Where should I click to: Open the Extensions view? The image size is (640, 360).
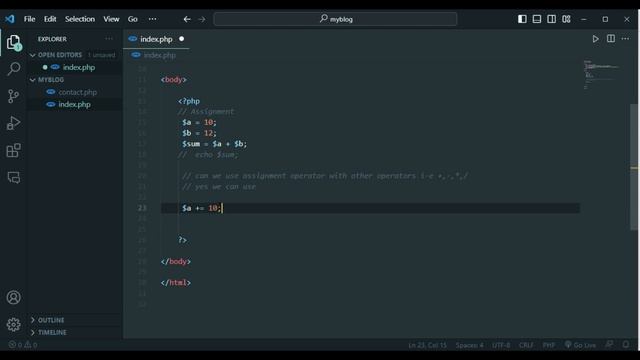pyautogui.click(x=13, y=150)
